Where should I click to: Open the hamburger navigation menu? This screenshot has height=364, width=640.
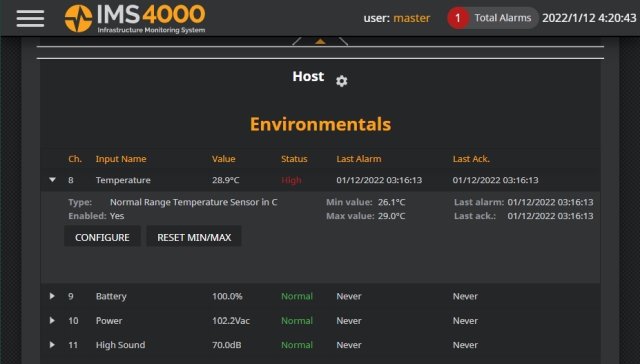(x=30, y=18)
